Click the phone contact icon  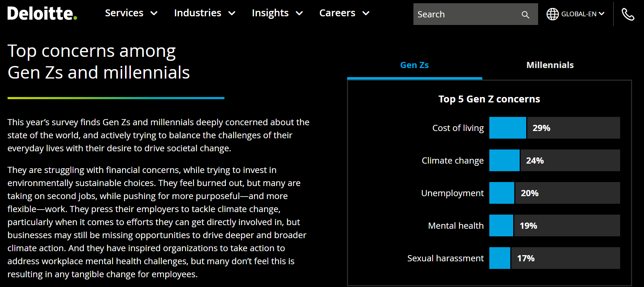click(x=628, y=14)
